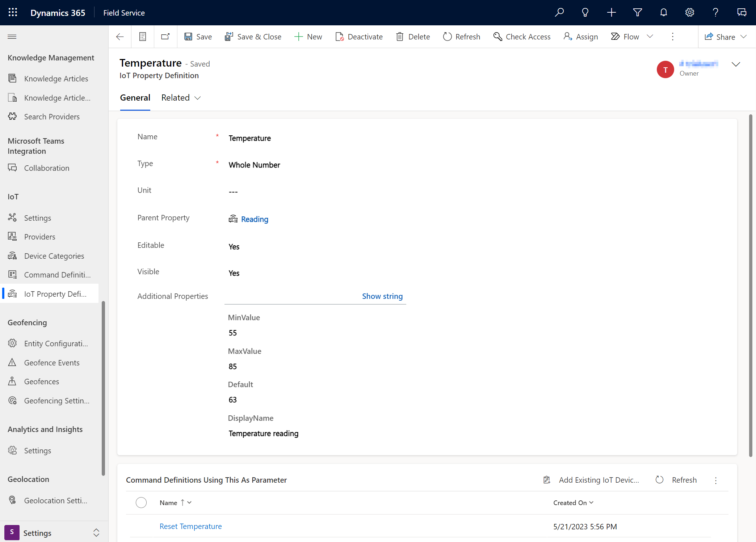
Task: Click the IoT Settings sidebar icon
Action: click(x=12, y=217)
